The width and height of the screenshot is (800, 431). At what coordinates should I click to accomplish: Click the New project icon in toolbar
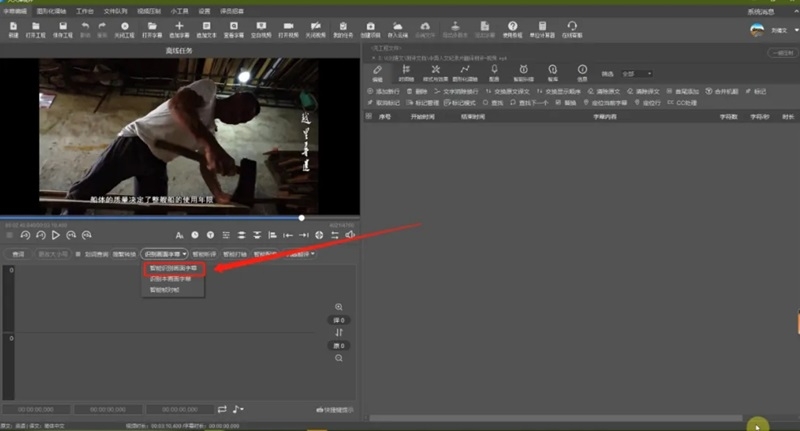[x=13, y=27]
